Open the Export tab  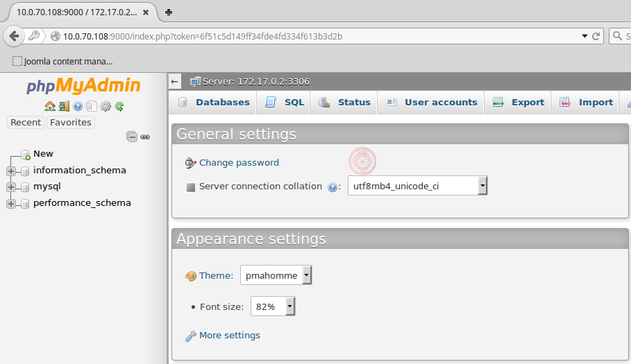click(x=519, y=103)
